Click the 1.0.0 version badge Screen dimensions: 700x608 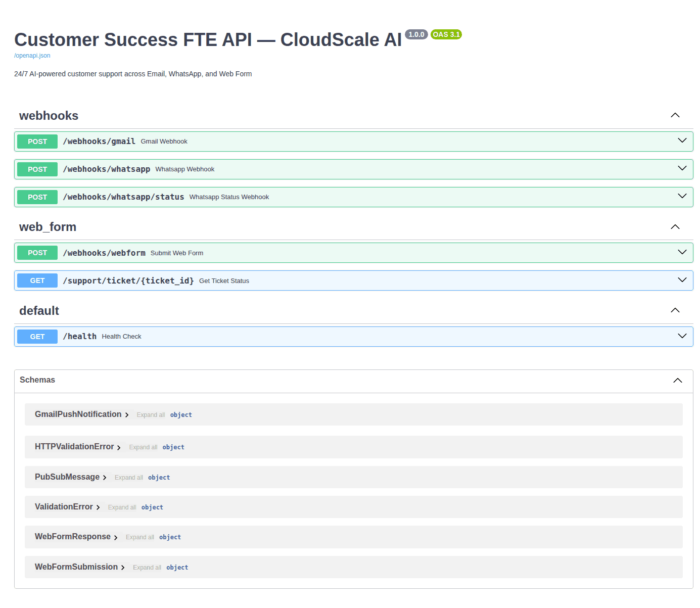pyautogui.click(x=416, y=34)
